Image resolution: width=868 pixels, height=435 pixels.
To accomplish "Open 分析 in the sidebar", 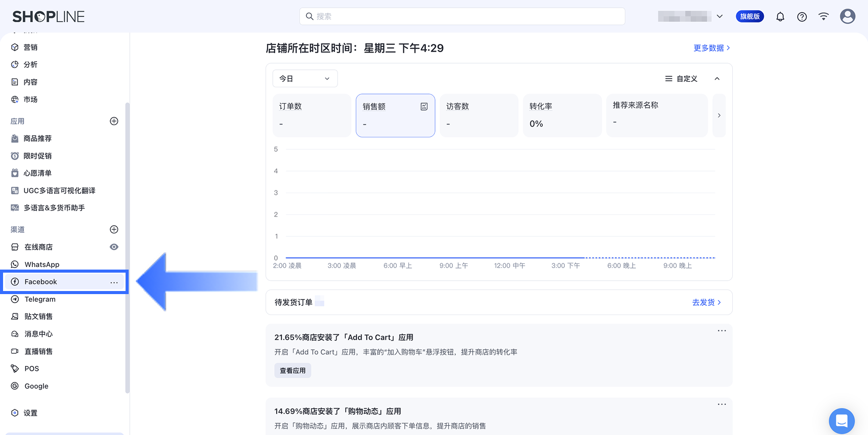I will tap(31, 65).
